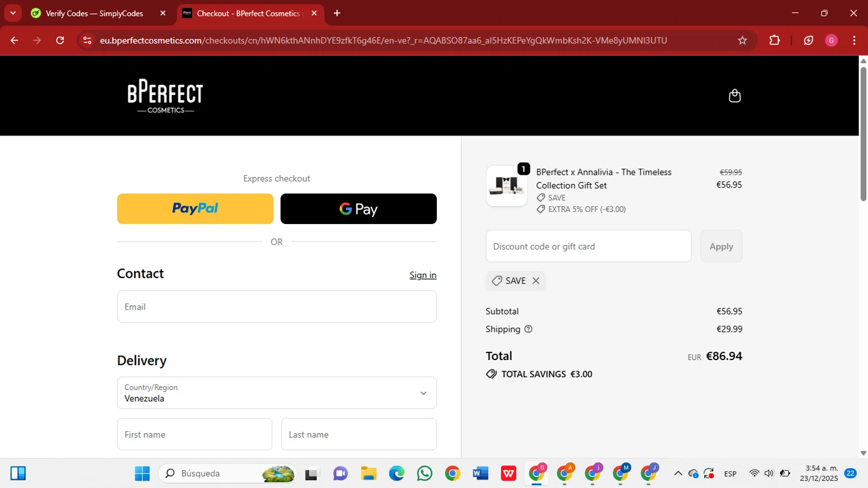Click the BPerfect Cosmetics logo

165,96
